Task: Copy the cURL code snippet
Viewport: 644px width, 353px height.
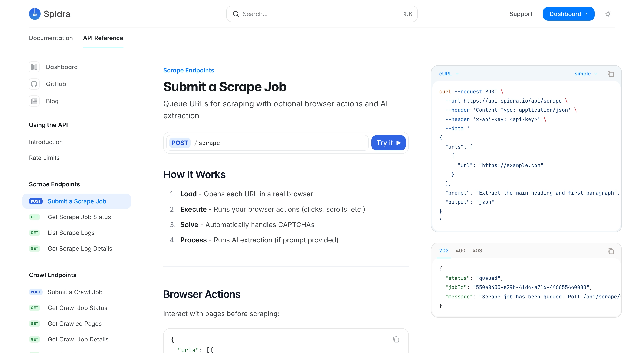Action: click(x=611, y=74)
